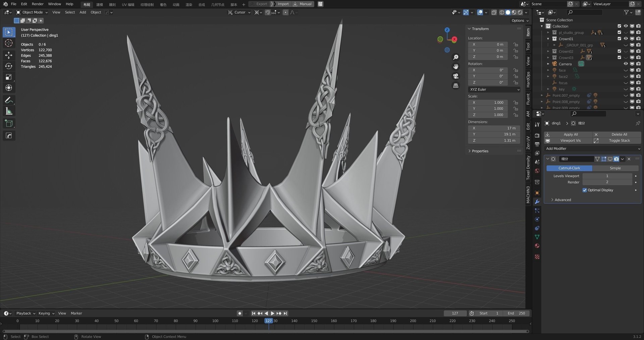The height and width of the screenshot is (340, 644).
Task: Click the Viewport Vis button
Action: (x=568, y=141)
